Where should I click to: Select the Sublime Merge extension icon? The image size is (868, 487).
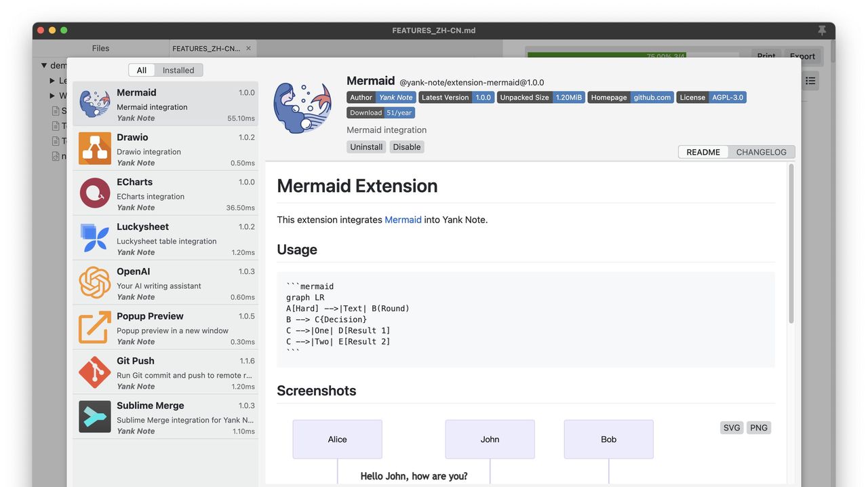(95, 417)
